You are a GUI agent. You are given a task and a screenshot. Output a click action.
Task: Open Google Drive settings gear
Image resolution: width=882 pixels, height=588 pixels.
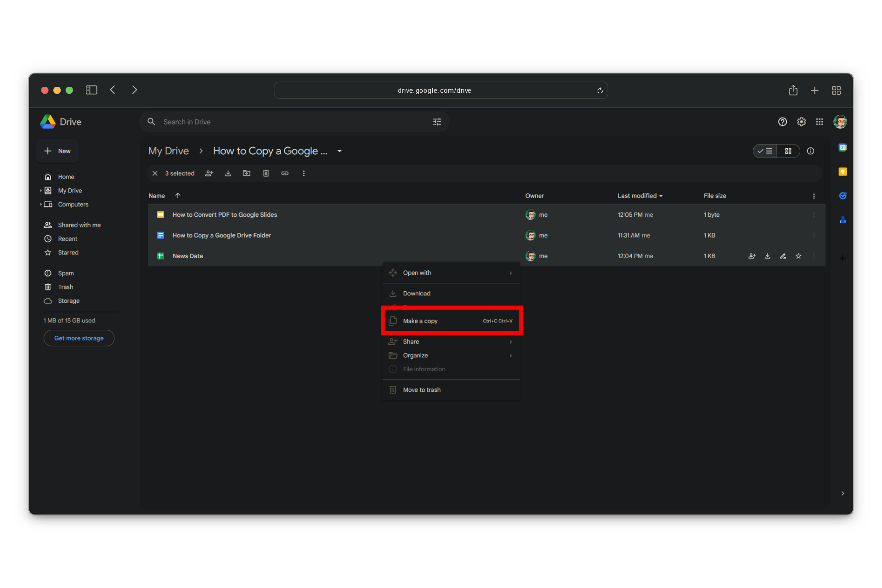801,122
